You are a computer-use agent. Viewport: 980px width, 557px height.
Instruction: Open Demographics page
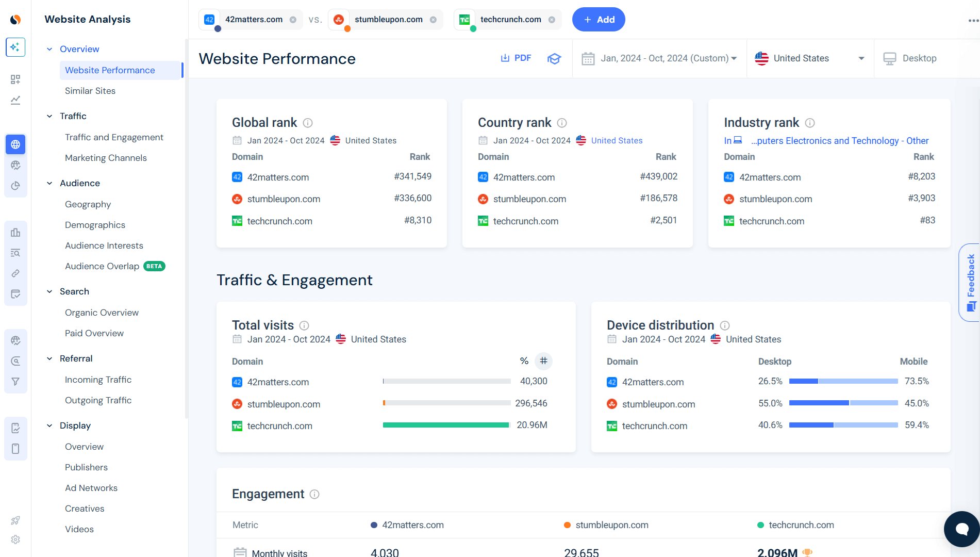tap(95, 225)
